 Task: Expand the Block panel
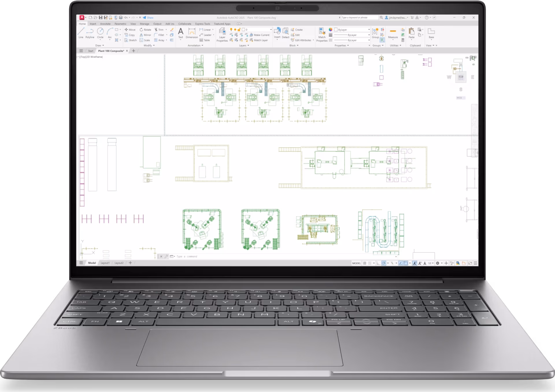point(294,45)
